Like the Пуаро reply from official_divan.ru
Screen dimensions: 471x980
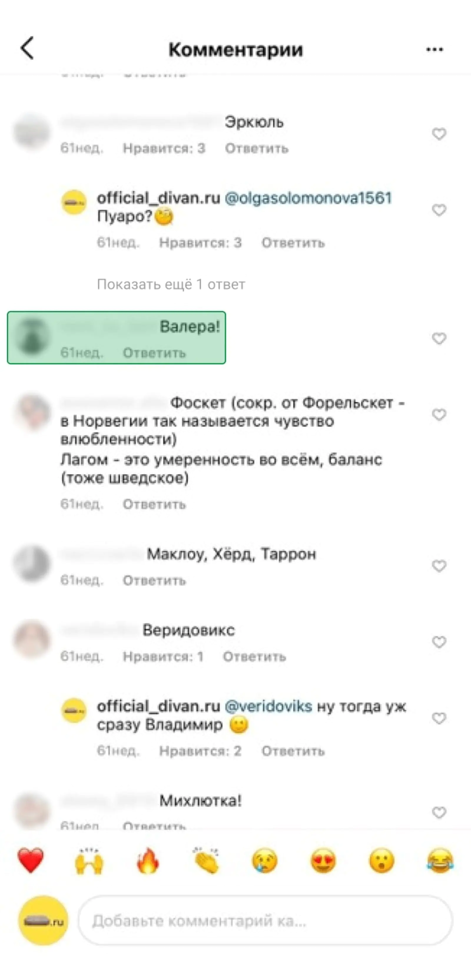(x=439, y=210)
